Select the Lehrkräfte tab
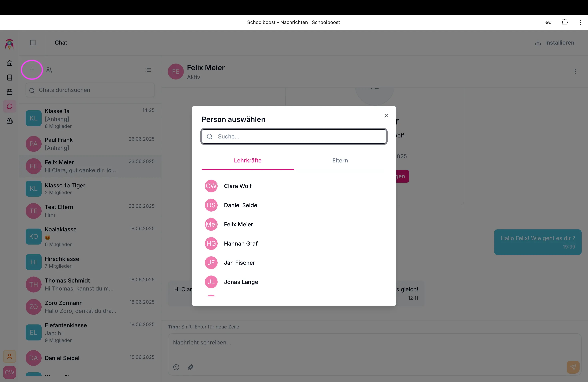The image size is (588, 382). (248, 160)
